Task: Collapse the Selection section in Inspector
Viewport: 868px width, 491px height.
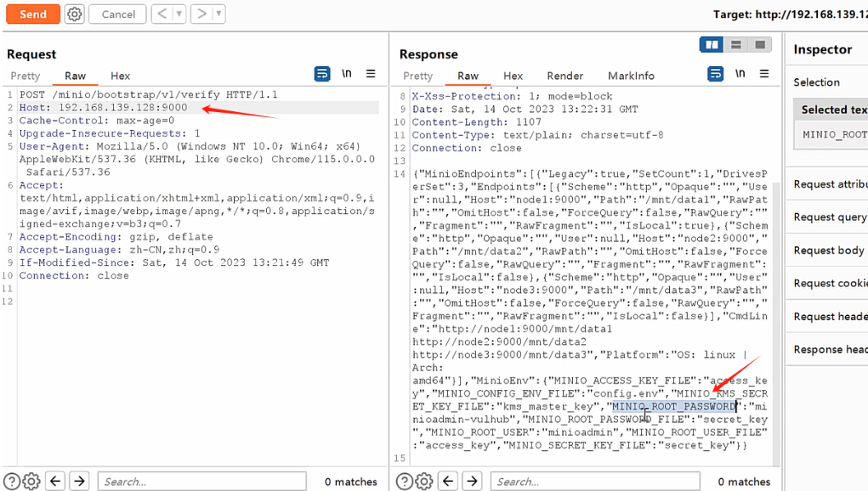Action: (x=816, y=82)
